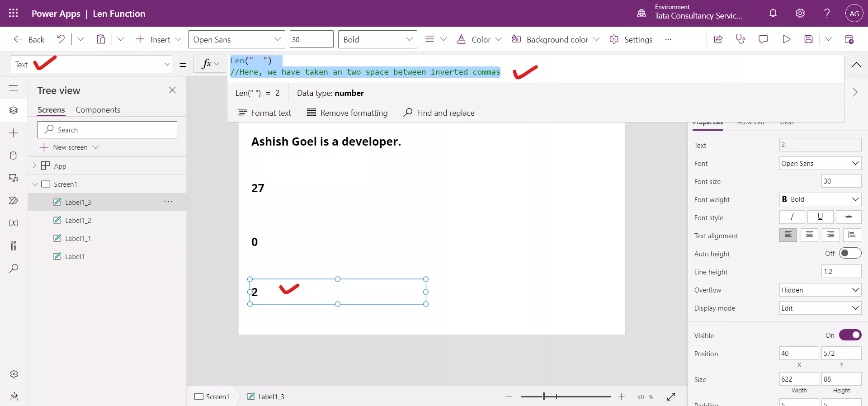868x406 pixels.
Task: Open the help question mark icon
Action: coord(827,13)
